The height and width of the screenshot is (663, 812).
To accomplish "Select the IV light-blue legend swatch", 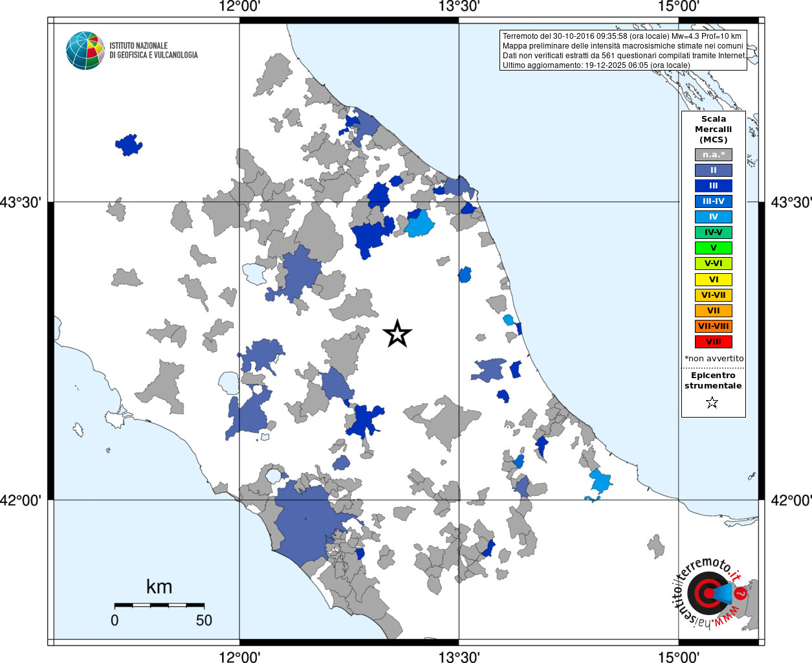I will point(714,217).
